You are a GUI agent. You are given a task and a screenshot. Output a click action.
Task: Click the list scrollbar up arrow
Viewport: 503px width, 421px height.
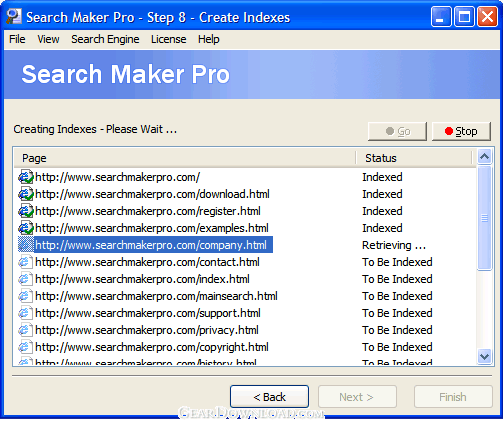[484, 156]
